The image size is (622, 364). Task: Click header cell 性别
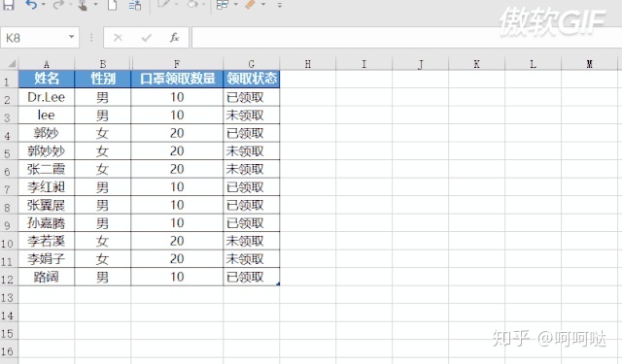[103, 79]
